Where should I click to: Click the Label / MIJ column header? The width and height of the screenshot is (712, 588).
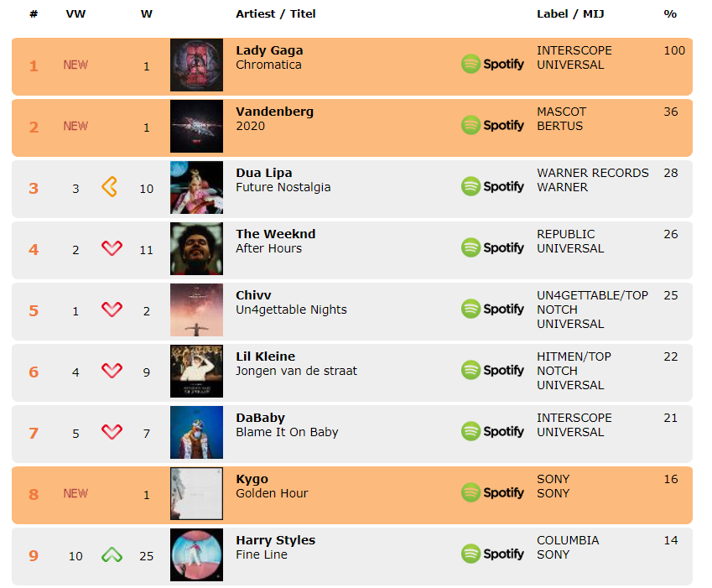tap(570, 14)
